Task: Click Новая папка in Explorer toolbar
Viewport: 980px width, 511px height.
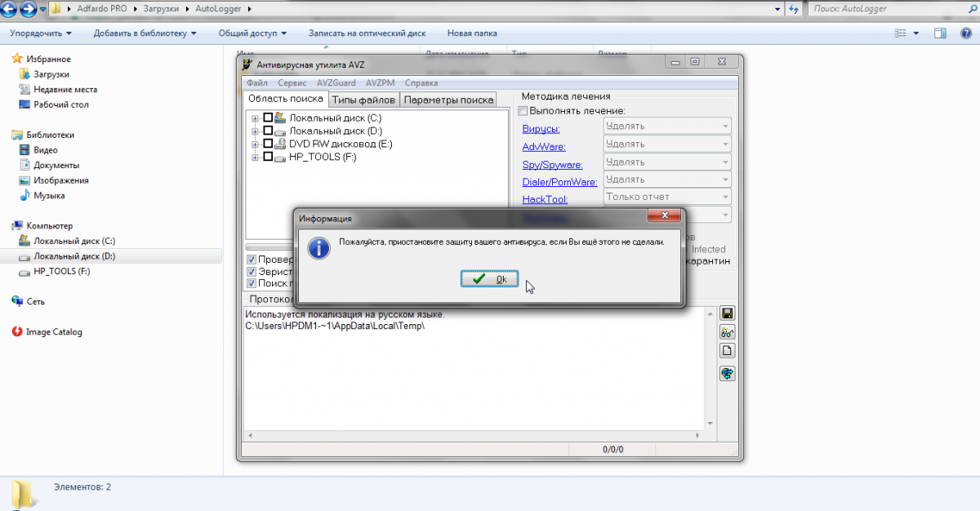Action: [472, 33]
